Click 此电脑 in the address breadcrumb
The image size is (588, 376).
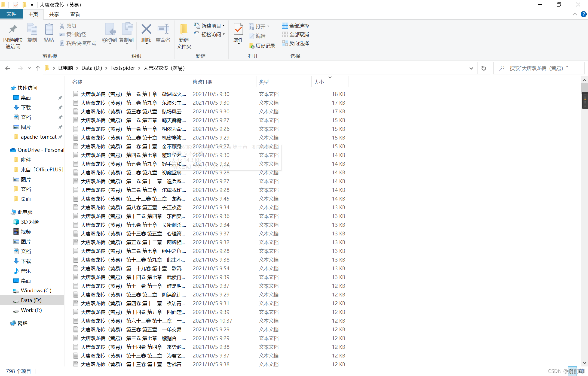click(x=66, y=68)
